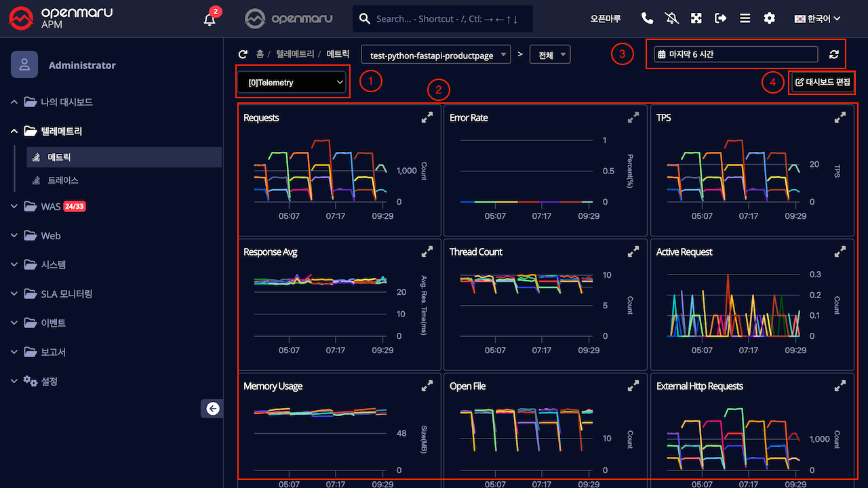
Task: Collapse the sidebar with the arrow button
Action: [213, 408]
